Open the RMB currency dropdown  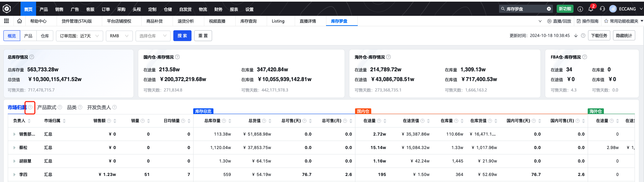pos(119,36)
